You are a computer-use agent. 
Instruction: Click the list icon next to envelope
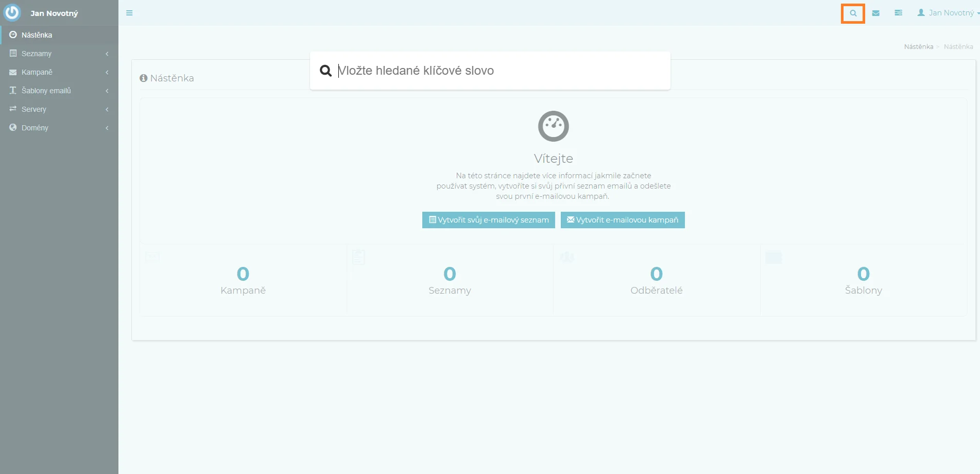pos(898,13)
